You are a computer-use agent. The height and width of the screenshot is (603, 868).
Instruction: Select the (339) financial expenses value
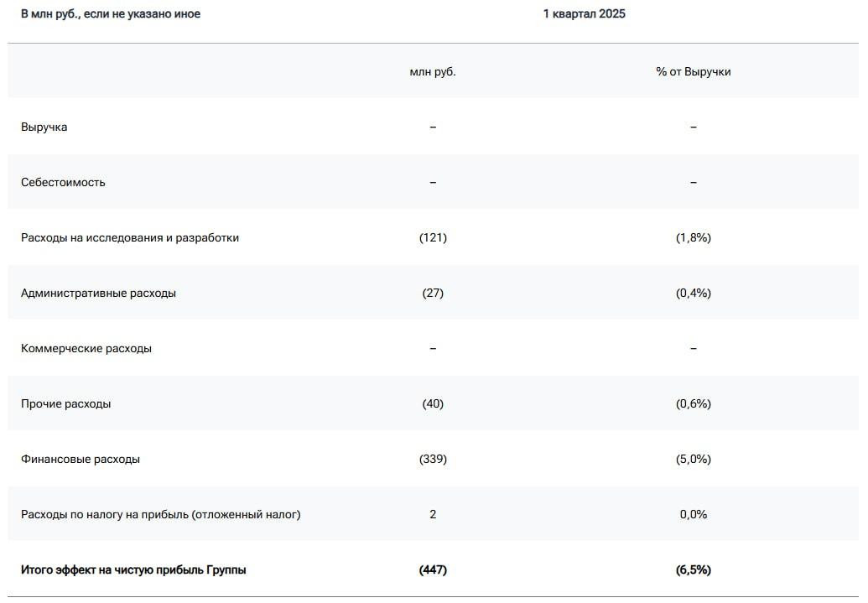click(x=433, y=459)
